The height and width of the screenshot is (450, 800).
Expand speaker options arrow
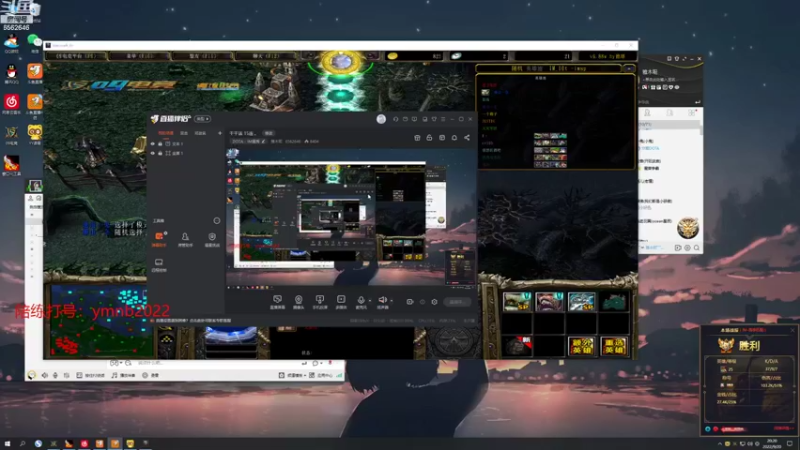391,301
